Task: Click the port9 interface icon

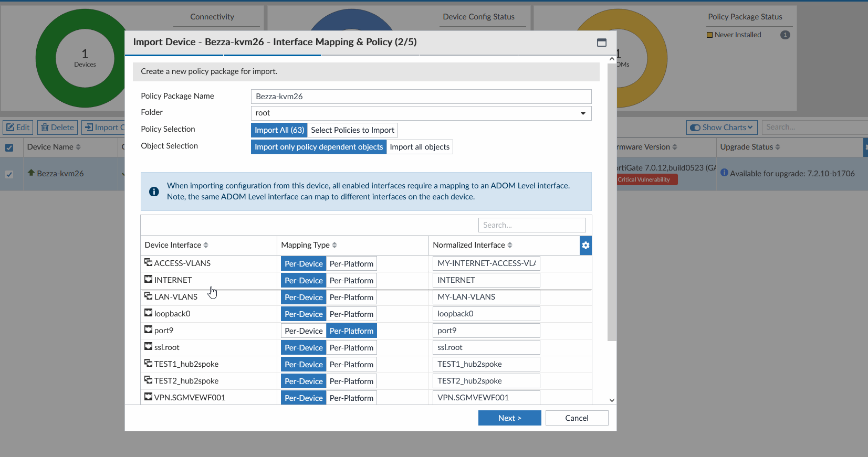Action: pyautogui.click(x=149, y=330)
